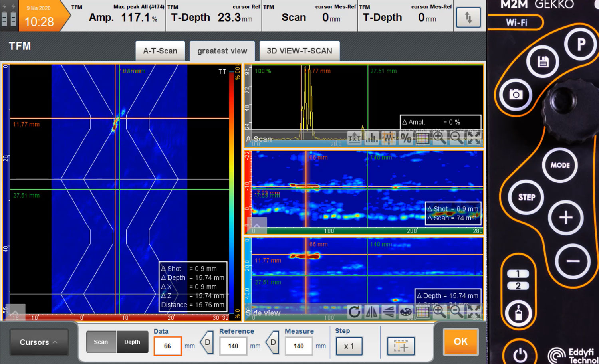Switch to the A-T-Scan tab
Screen dimensions: 599x364
click(160, 51)
